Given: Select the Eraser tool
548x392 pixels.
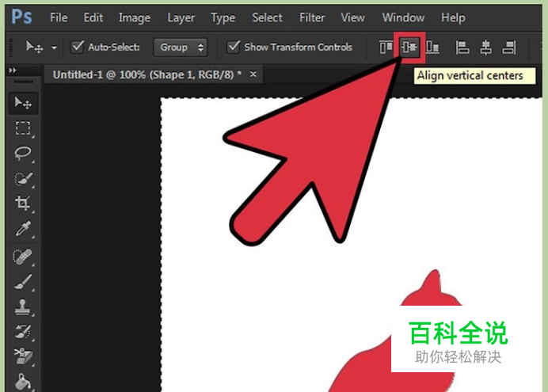Looking at the screenshot, I should (23, 356).
